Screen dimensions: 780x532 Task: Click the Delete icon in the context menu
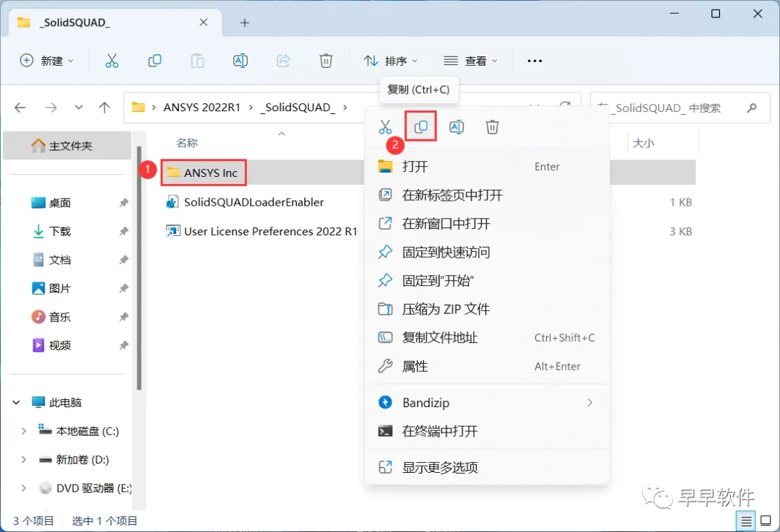tap(493, 127)
